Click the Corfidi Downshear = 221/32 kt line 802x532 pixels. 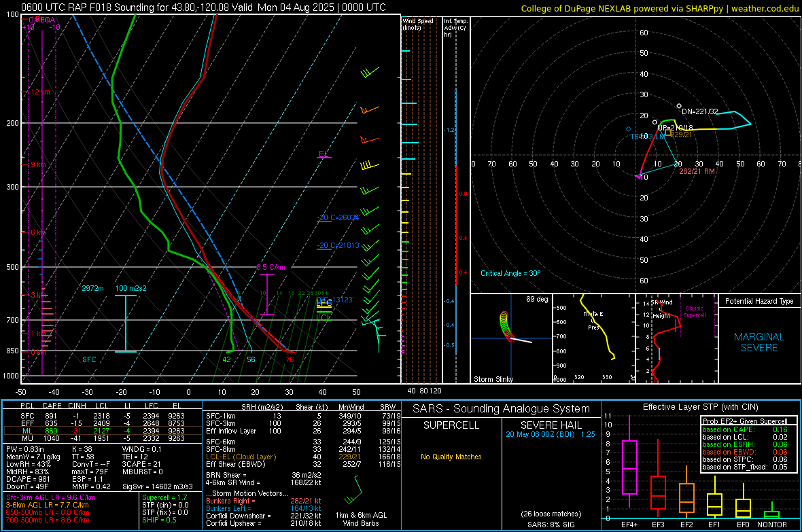264,516
